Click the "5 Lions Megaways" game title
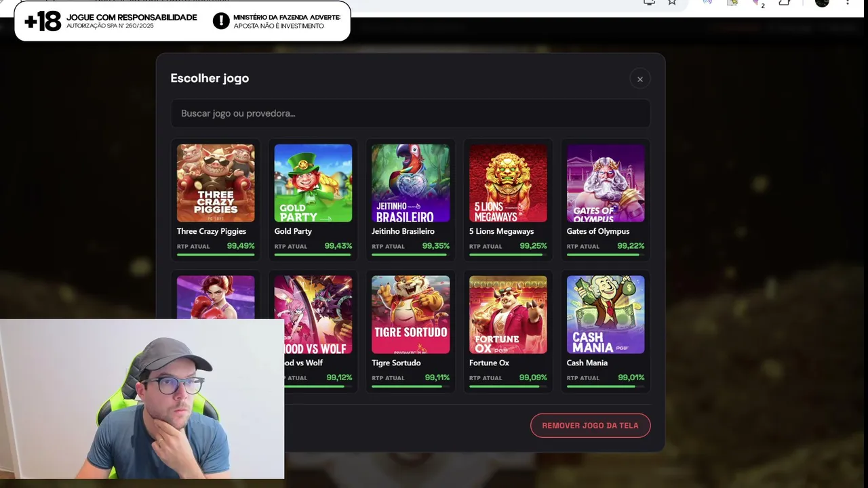This screenshot has height=488, width=868. (x=501, y=231)
